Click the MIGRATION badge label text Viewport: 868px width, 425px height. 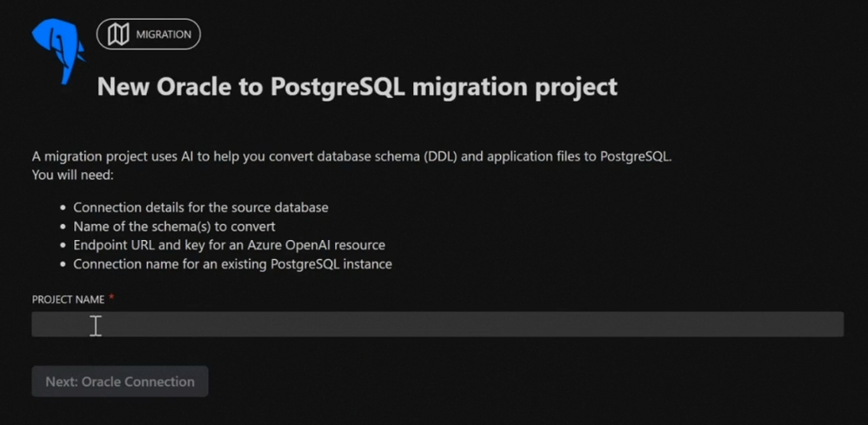[164, 35]
